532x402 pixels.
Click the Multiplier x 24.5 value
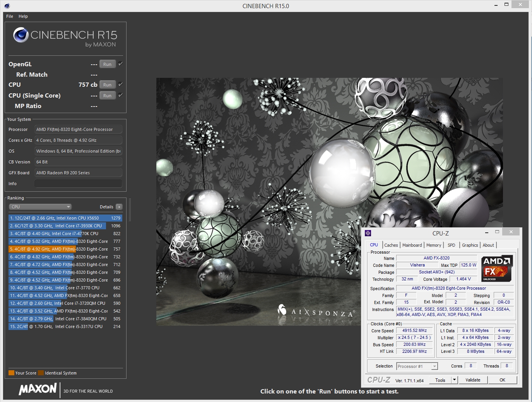tap(414, 338)
